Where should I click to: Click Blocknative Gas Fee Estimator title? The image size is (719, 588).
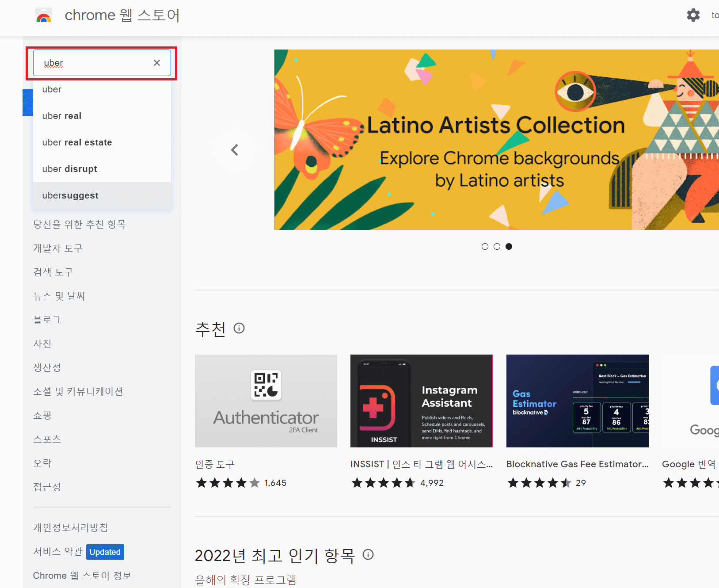click(578, 464)
